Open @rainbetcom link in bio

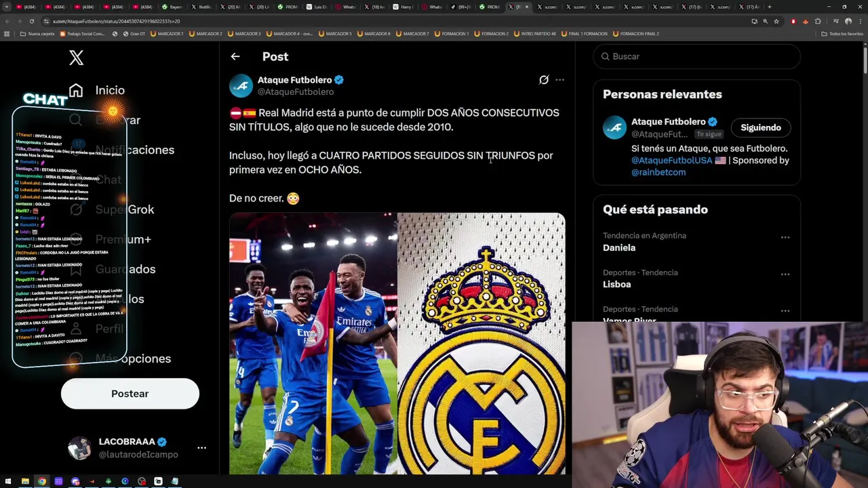pyautogui.click(x=658, y=172)
